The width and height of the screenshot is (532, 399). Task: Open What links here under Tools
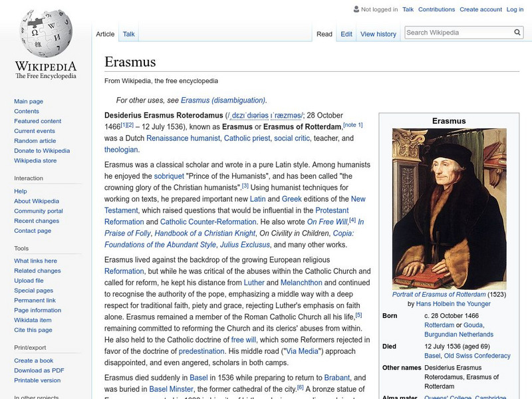tap(36, 261)
